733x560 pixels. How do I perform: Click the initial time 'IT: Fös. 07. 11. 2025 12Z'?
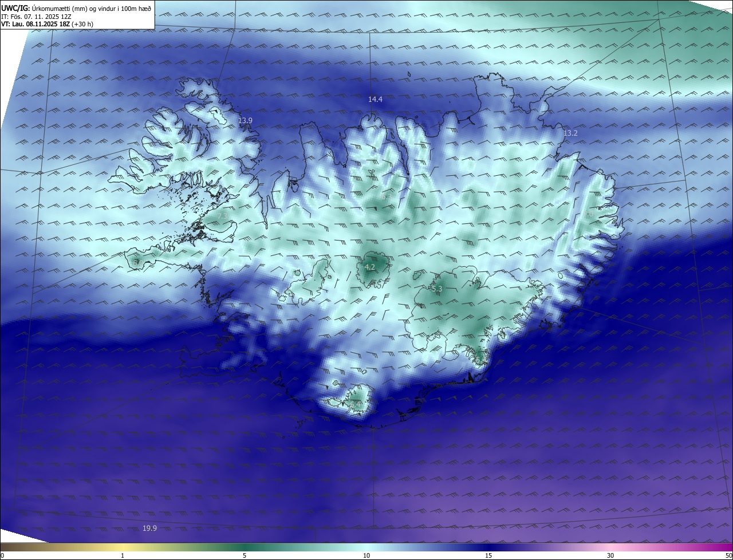click(36, 17)
